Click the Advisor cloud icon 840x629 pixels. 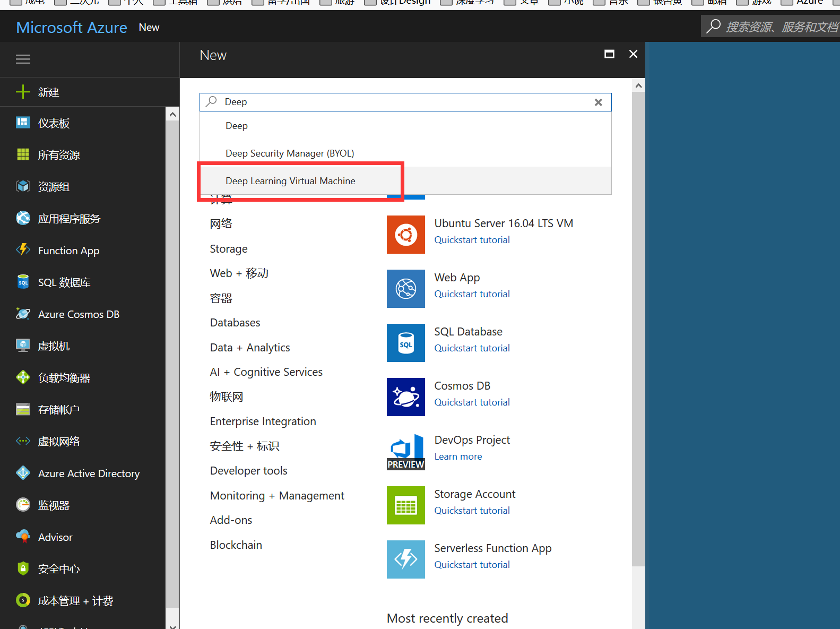pyautogui.click(x=23, y=537)
